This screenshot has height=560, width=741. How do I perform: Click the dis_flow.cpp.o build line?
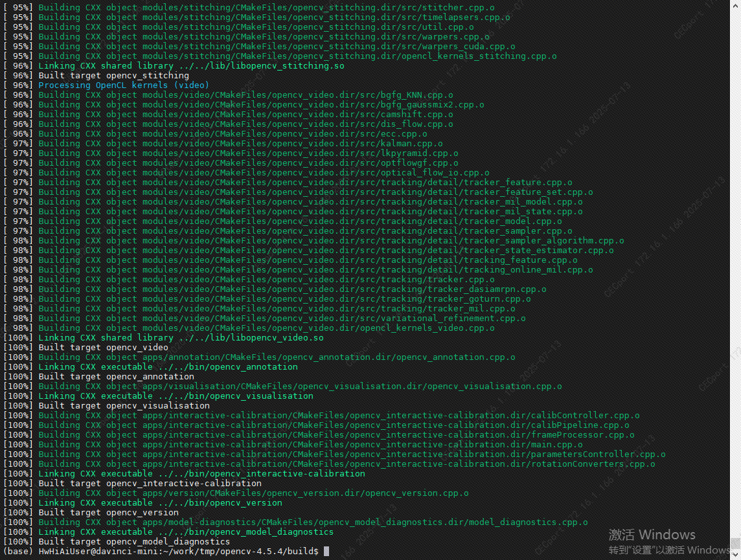[228, 124]
